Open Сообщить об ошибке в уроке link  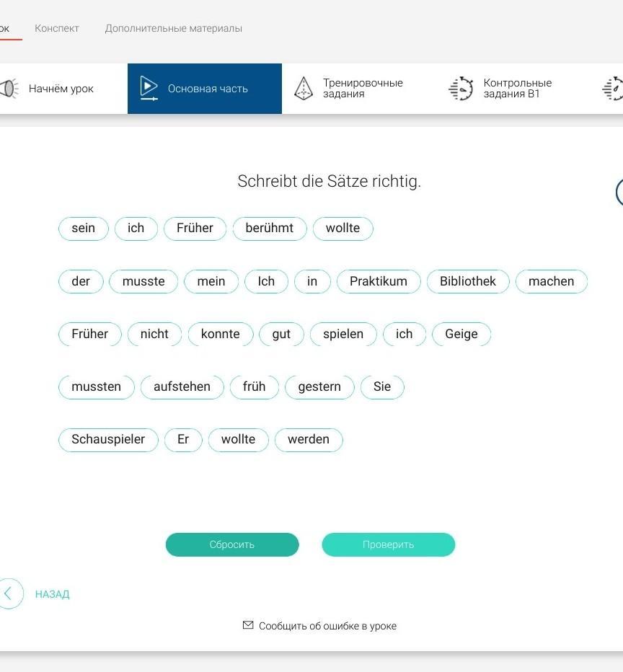click(x=328, y=626)
